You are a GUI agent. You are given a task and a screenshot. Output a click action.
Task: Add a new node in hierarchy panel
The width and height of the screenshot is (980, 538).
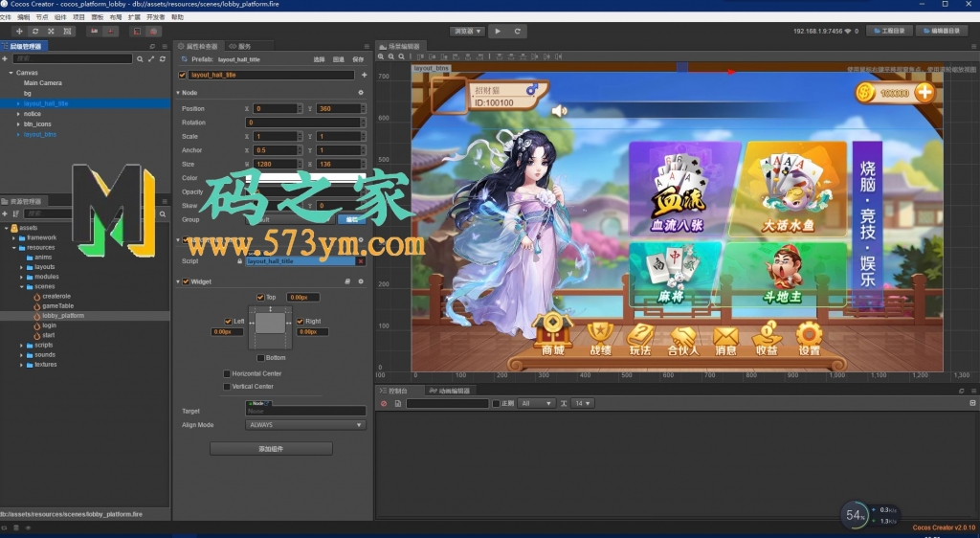[x=5, y=58]
